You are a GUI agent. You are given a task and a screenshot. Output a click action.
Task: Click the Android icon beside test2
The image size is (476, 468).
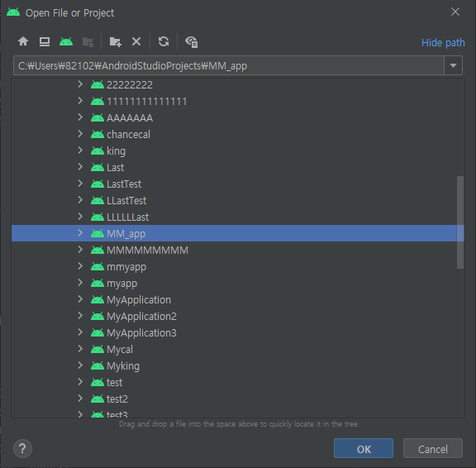click(x=98, y=399)
